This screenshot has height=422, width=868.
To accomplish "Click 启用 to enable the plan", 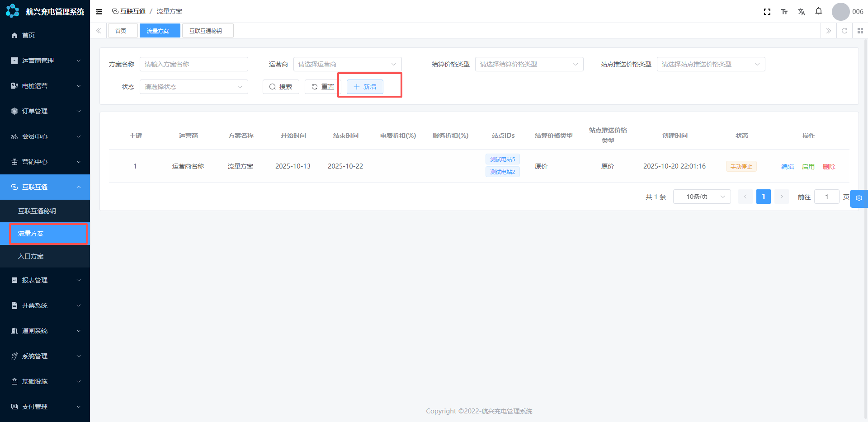I will tap(808, 167).
